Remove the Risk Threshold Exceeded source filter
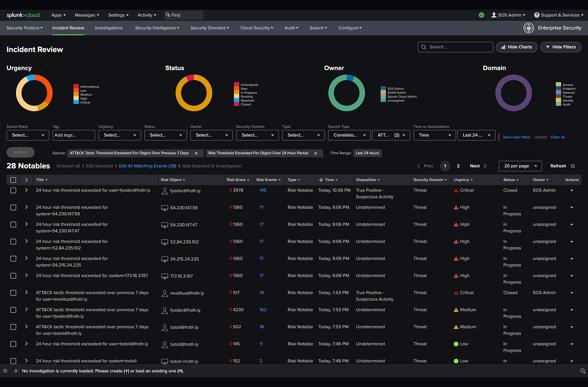The image size is (588, 387). click(x=316, y=153)
